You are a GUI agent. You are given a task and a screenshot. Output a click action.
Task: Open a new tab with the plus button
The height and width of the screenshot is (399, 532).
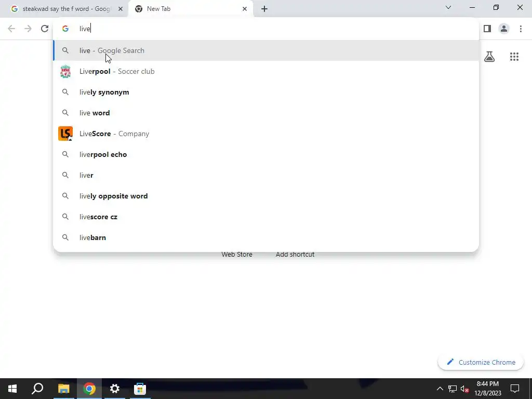(264, 9)
